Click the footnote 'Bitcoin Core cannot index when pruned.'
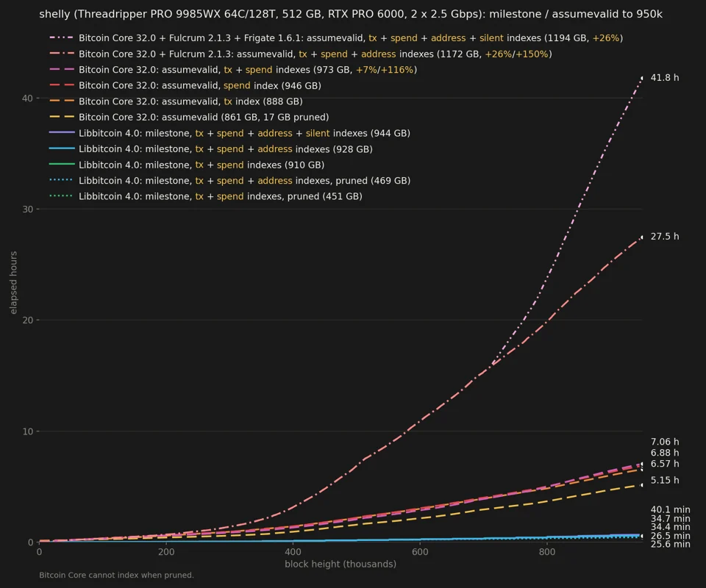This screenshot has height=588, width=706. coord(116,576)
